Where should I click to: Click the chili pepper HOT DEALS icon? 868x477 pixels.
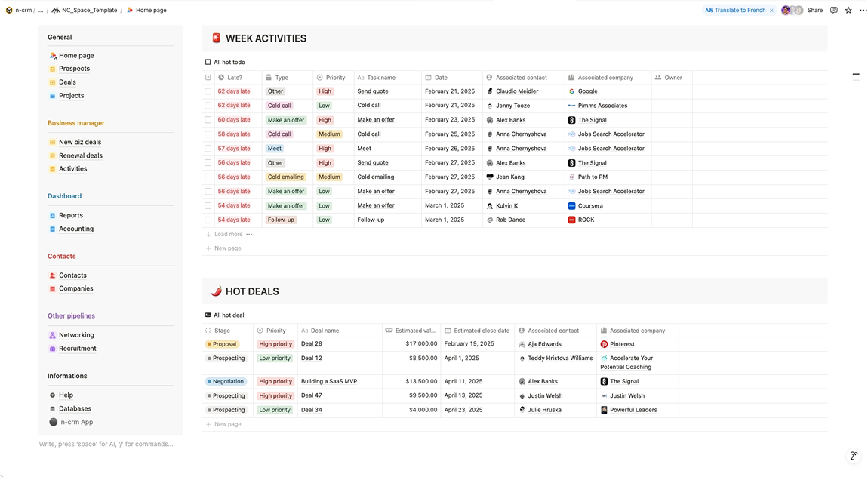pos(217,291)
